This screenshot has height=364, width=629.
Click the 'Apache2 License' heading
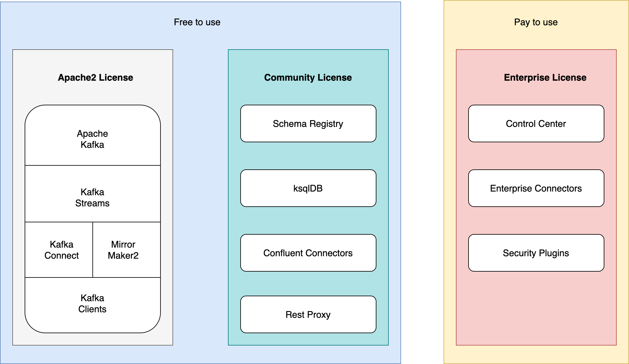(x=95, y=78)
